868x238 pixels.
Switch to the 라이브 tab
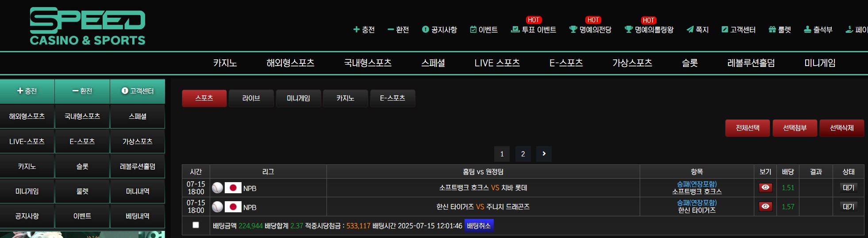(251, 98)
